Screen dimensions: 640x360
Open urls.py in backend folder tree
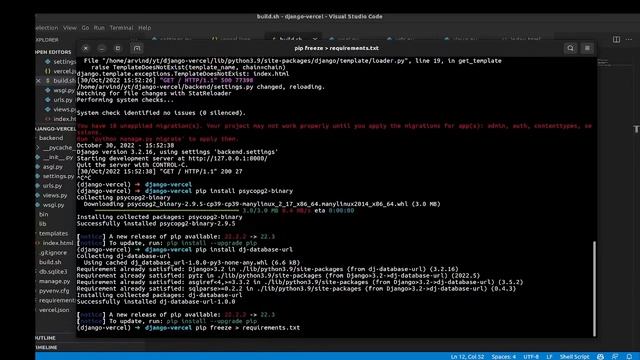point(49,186)
